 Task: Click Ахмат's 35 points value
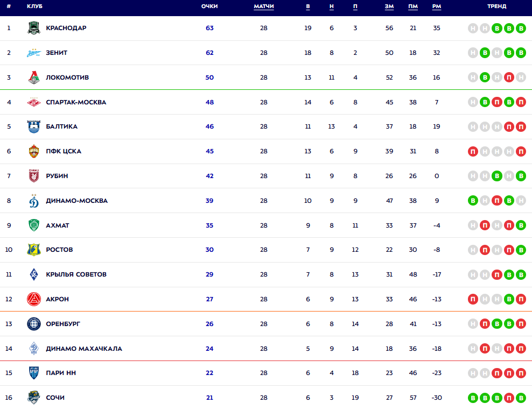[209, 225]
